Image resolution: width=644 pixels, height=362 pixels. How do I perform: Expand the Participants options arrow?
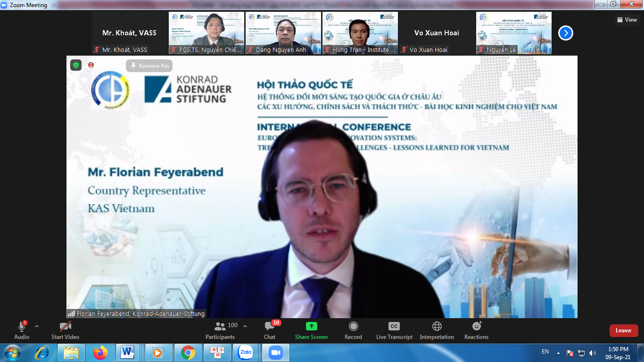[245, 326]
